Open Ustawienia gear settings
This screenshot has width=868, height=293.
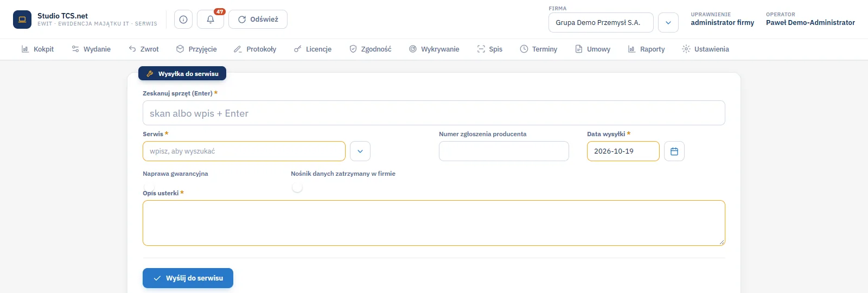click(x=705, y=49)
